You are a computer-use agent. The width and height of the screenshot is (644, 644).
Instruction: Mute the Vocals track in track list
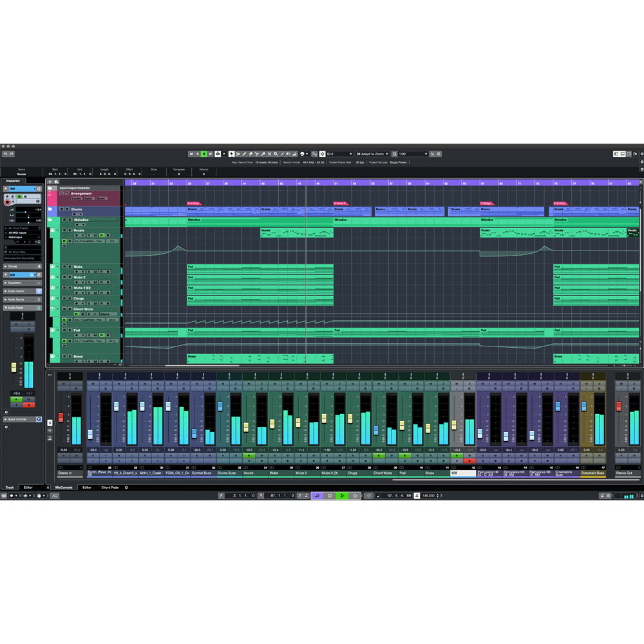[64, 231]
